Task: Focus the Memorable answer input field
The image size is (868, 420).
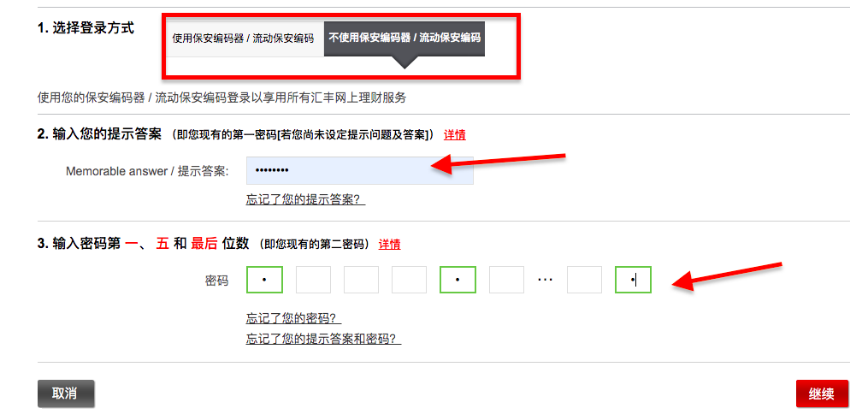Action: 360,170
